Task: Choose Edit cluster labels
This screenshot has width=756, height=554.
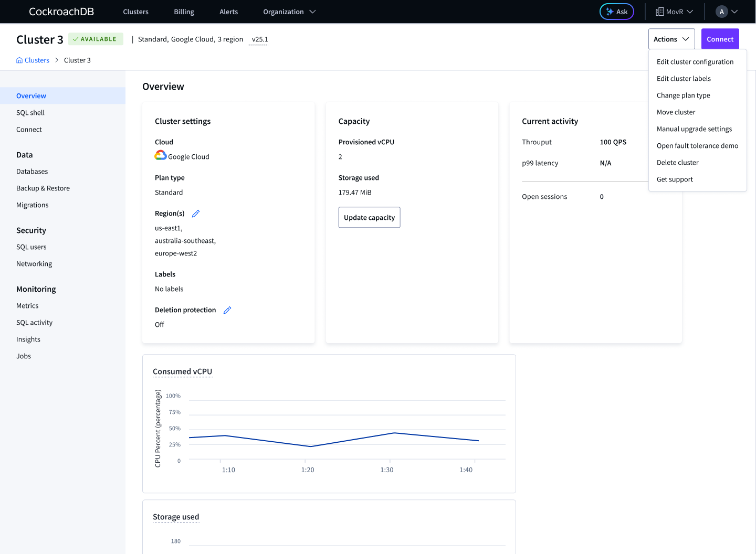Action: click(x=684, y=79)
